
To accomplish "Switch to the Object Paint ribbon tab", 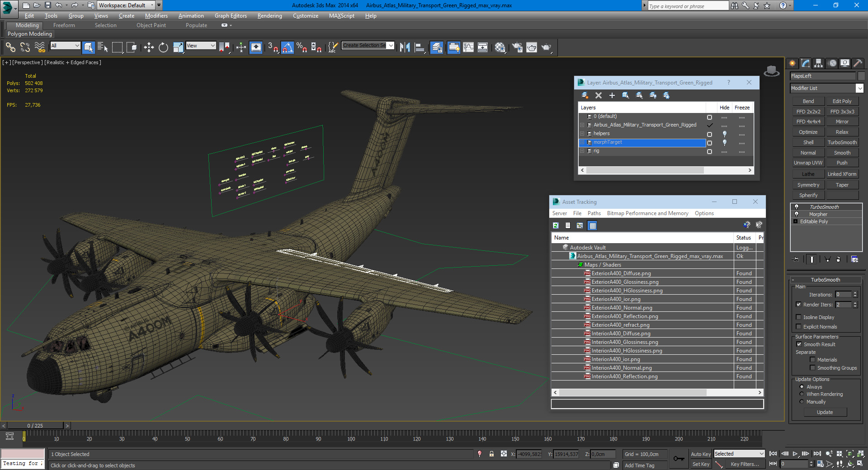I will pyautogui.click(x=151, y=25).
